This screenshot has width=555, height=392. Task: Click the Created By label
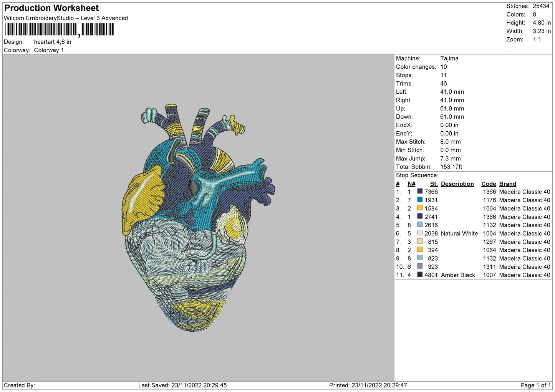[19, 385]
